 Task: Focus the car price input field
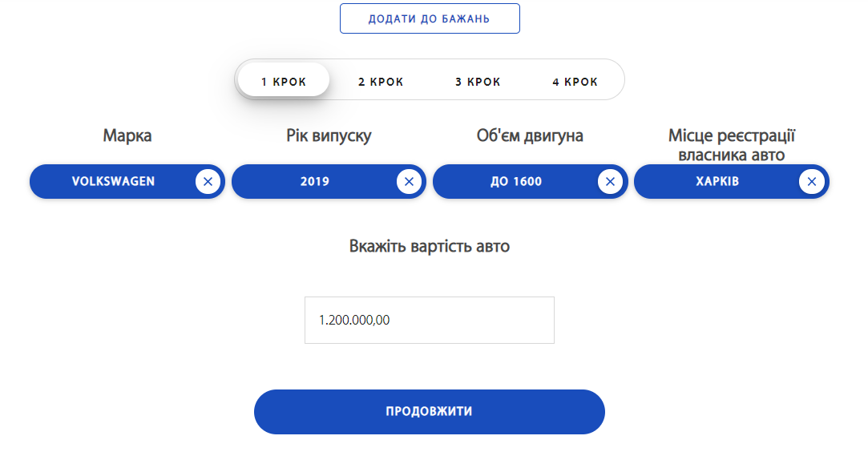tap(430, 321)
